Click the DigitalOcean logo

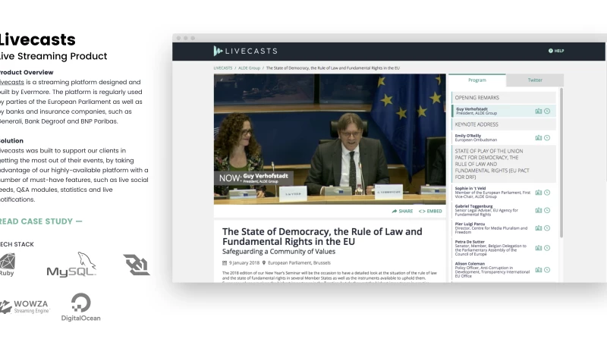click(80, 306)
